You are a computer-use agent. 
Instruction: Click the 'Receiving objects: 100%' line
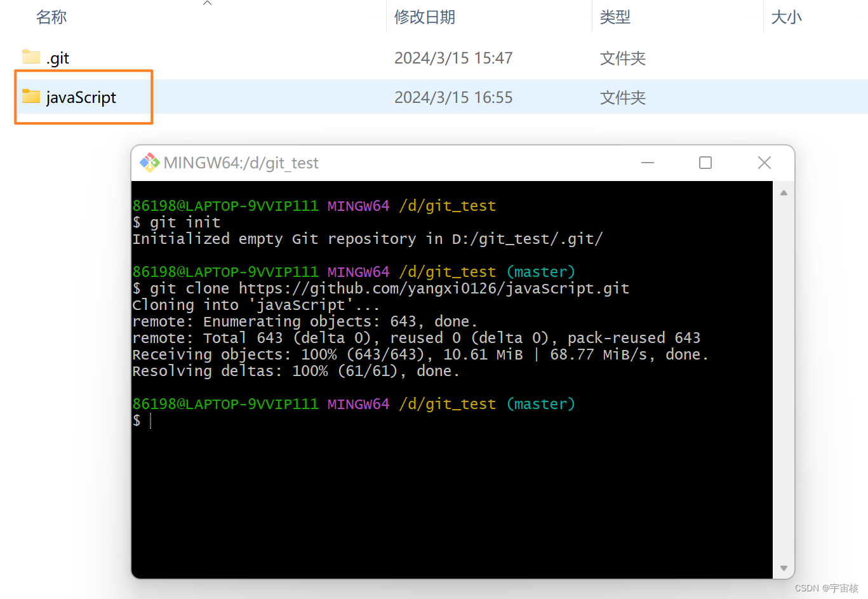tap(420, 354)
